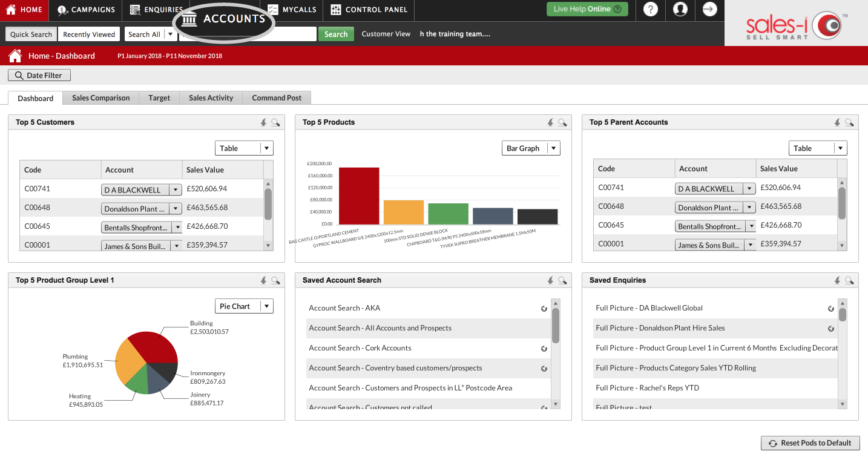Click the green bar in Top 5 Products chart
Viewport: 868px width, 457px height.
coord(449,214)
